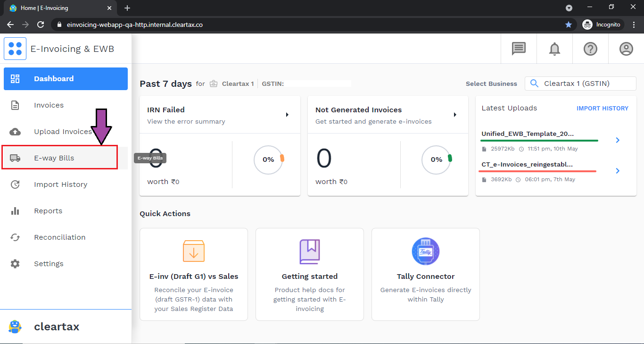Click the browser address bar URL

135,25
